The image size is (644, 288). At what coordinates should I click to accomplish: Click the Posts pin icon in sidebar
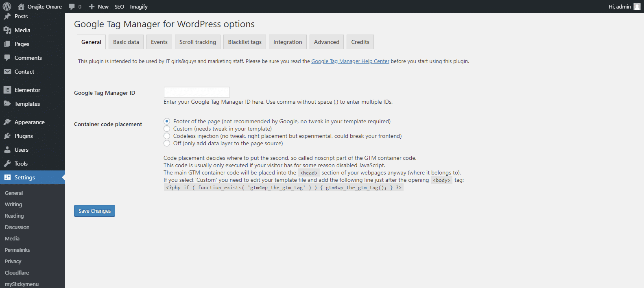[7, 16]
